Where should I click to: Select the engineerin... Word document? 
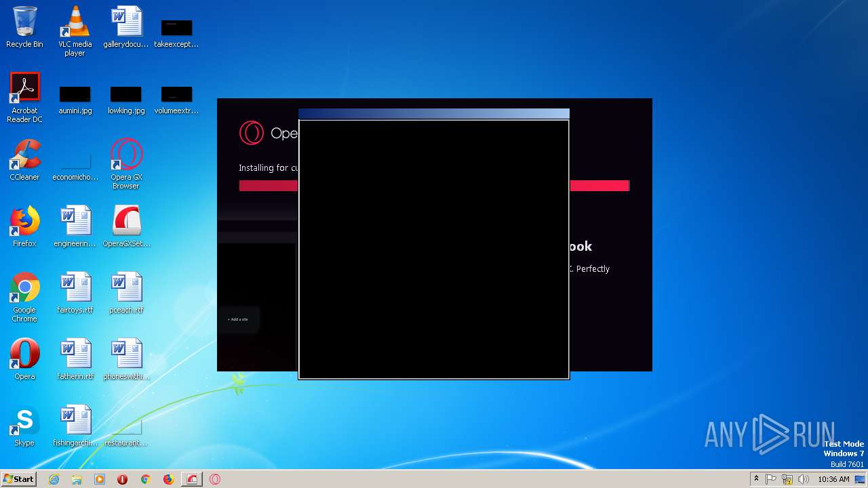pos(75,226)
